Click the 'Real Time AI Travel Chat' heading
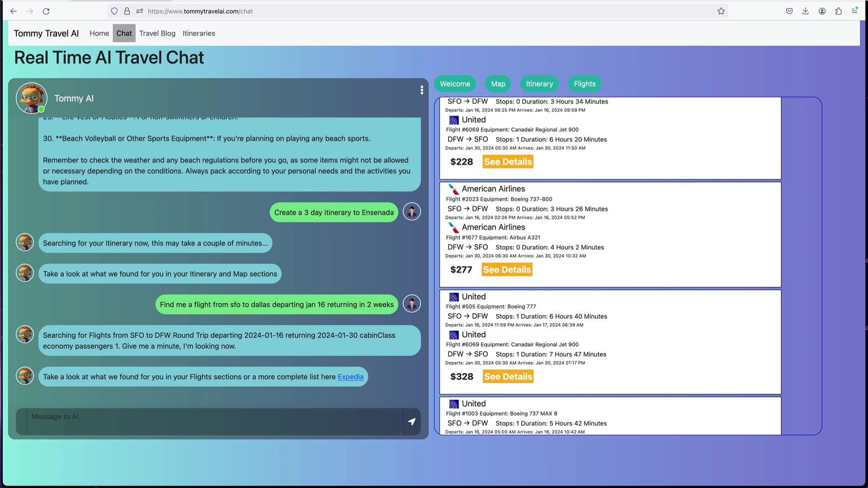Viewport: 868px width, 488px height. 109,58
